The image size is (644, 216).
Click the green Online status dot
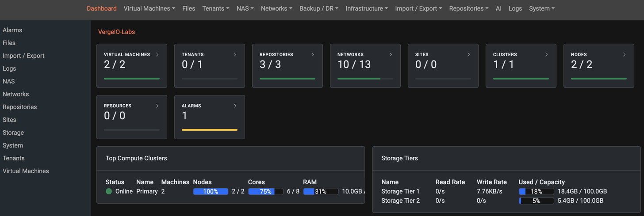109,191
